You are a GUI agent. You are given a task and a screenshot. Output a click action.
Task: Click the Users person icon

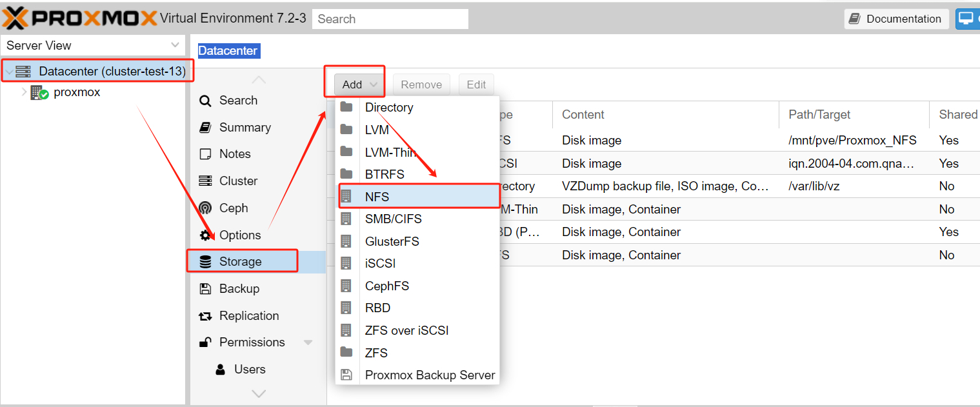click(x=221, y=370)
